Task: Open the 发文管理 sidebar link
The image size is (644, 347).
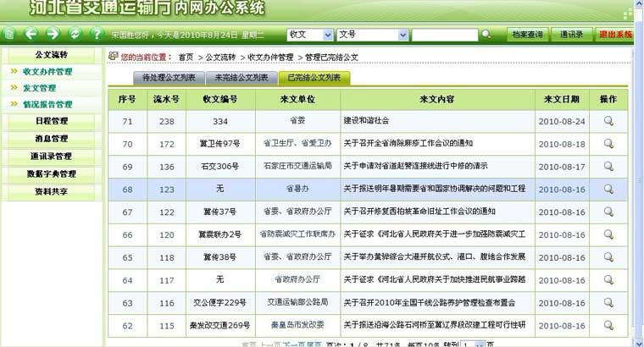Action: point(40,88)
